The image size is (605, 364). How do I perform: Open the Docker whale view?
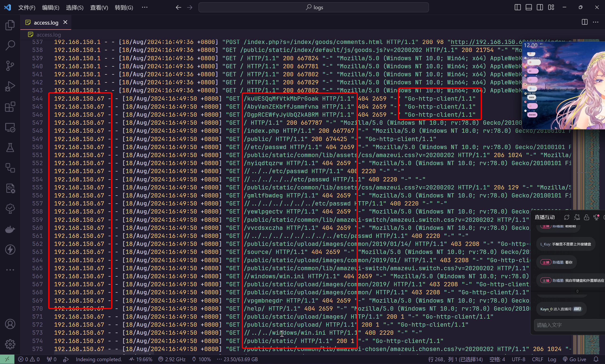point(10,229)
